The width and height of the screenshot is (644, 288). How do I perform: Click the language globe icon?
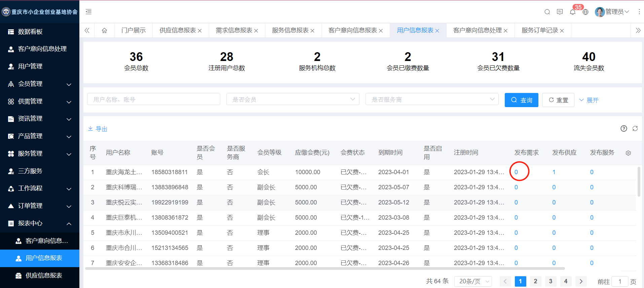tap(585, 12)
